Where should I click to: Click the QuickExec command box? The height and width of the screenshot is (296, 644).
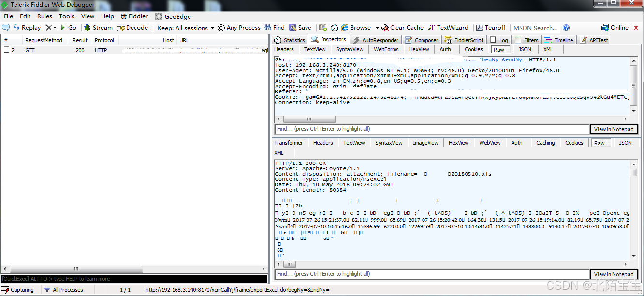click(134, 279)
